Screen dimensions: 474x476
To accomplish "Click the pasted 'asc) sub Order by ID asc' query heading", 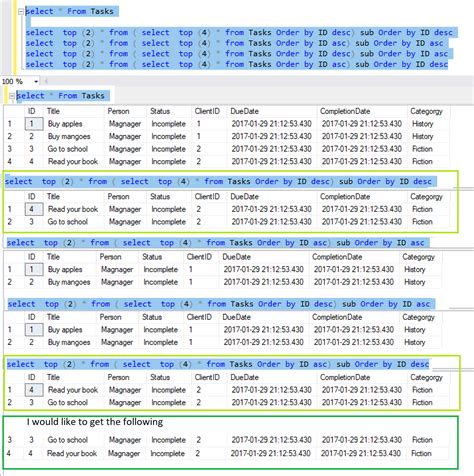I will click(x=216, y=243).
